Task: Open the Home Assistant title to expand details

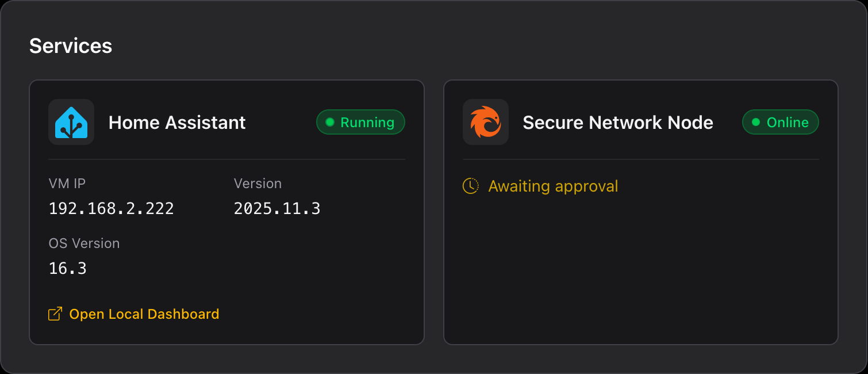Action: point(176,122)
